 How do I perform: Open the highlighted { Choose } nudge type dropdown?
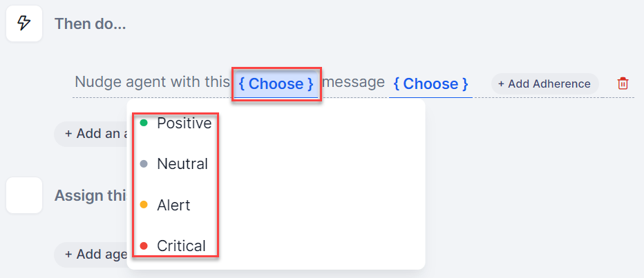coord(276,84)
